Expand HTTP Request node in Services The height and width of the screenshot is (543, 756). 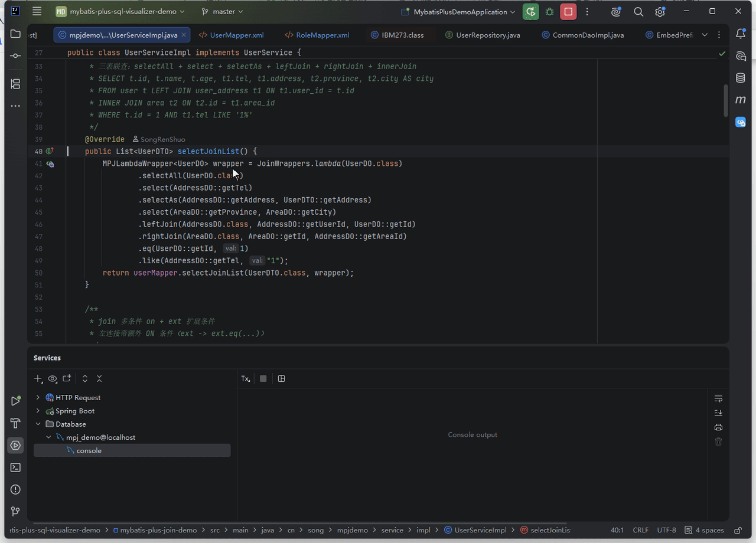(38, 397)
